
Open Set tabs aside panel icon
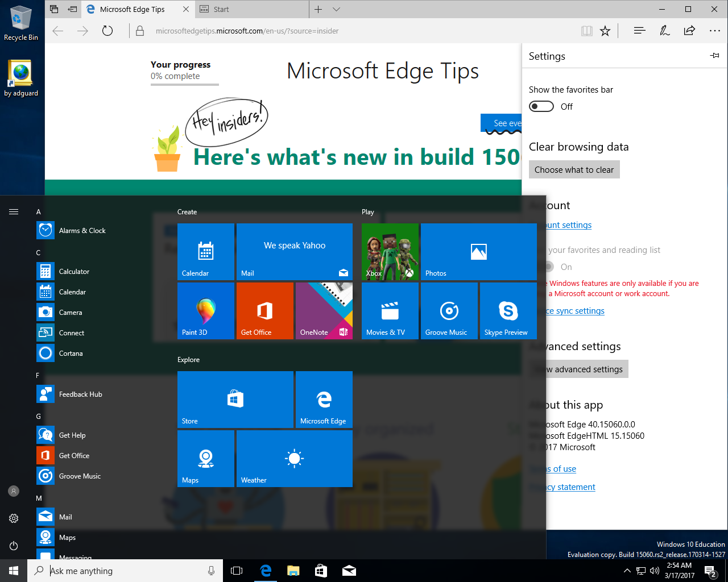coord(72,9)
